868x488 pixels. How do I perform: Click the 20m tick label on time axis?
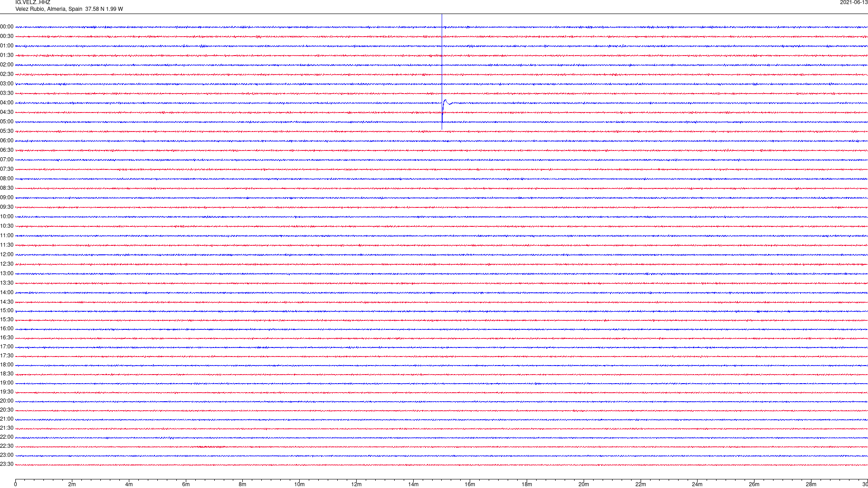[584, 484]
